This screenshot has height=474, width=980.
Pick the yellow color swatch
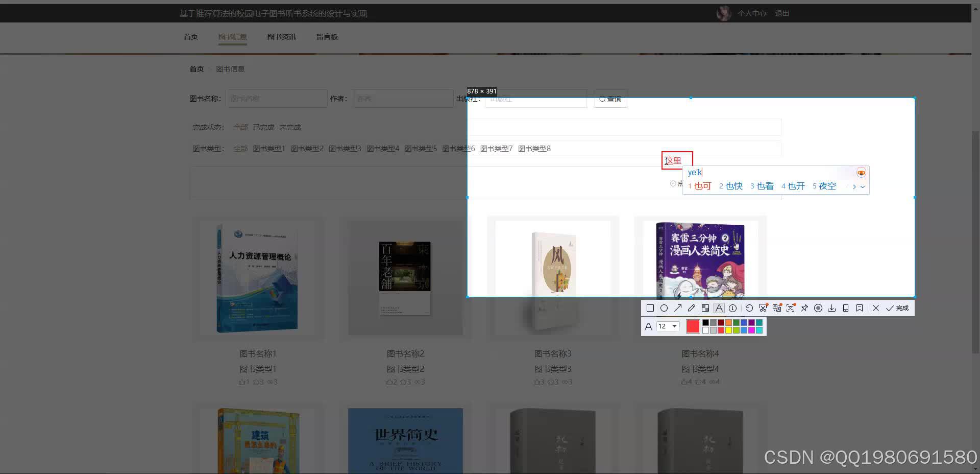(x=728, y=330)
